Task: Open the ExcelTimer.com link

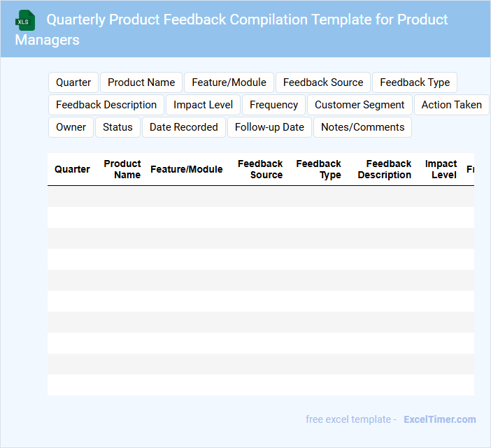Action: point(439,419)
